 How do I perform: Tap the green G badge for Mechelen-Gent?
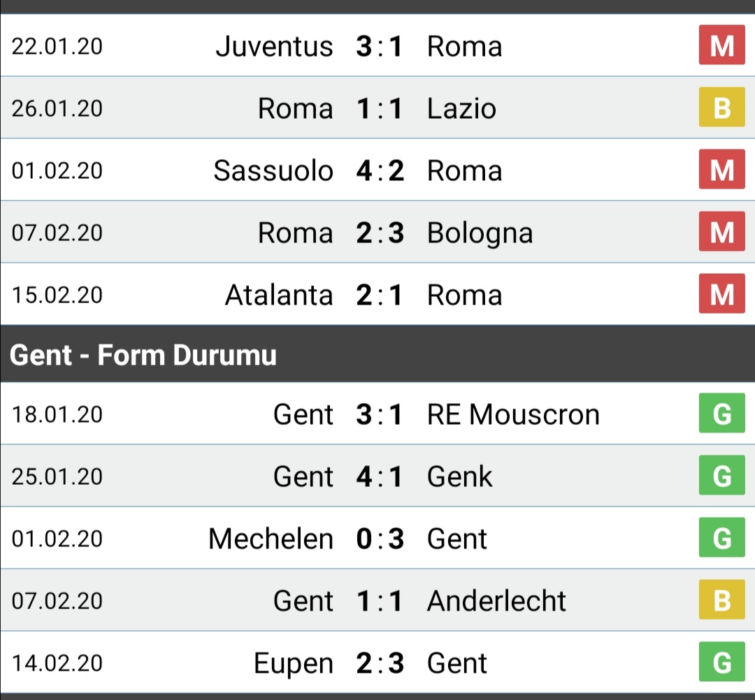click(721, 537)
